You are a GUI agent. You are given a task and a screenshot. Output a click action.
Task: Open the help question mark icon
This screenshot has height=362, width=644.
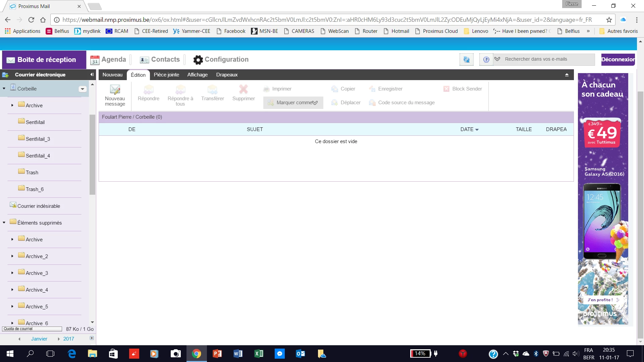tap(486, 60)
